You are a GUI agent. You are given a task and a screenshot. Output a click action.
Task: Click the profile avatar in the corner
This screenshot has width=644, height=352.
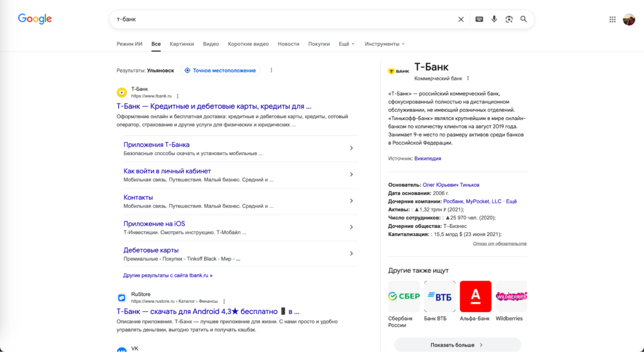629,19
